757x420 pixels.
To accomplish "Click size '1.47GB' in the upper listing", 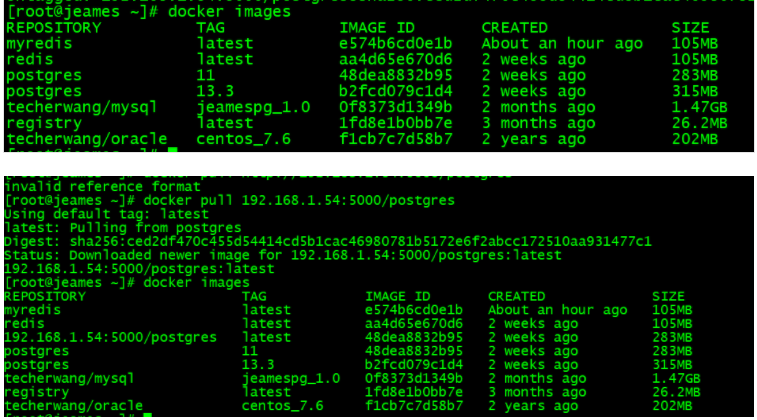I will (700, 108).
